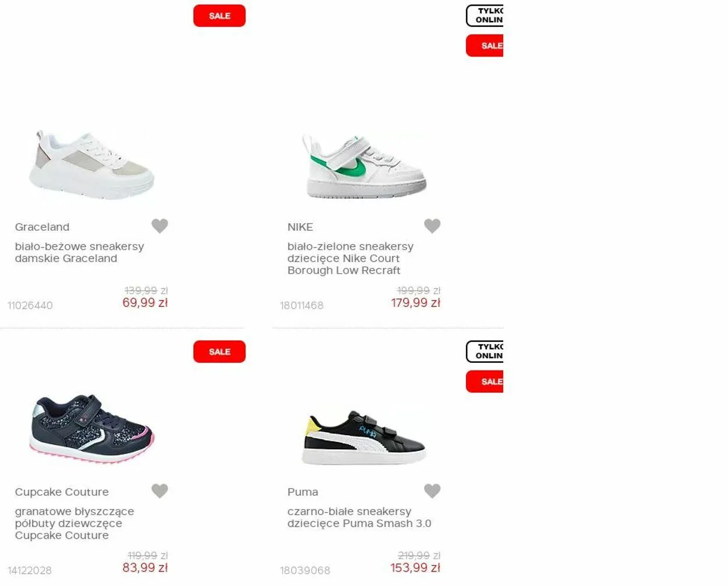Screen dimensions: 728x586
Task: Click the 153,99 zł Puma price
Action: (415, 568)
